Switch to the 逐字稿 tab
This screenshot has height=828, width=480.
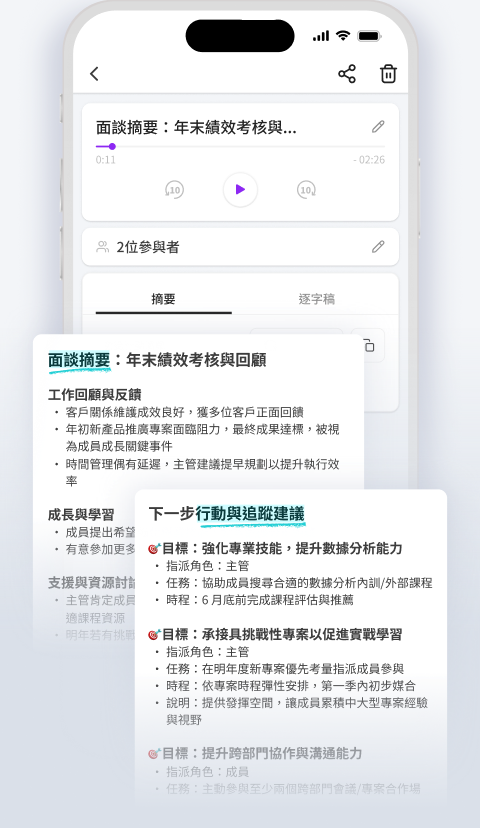click(316, 299)
